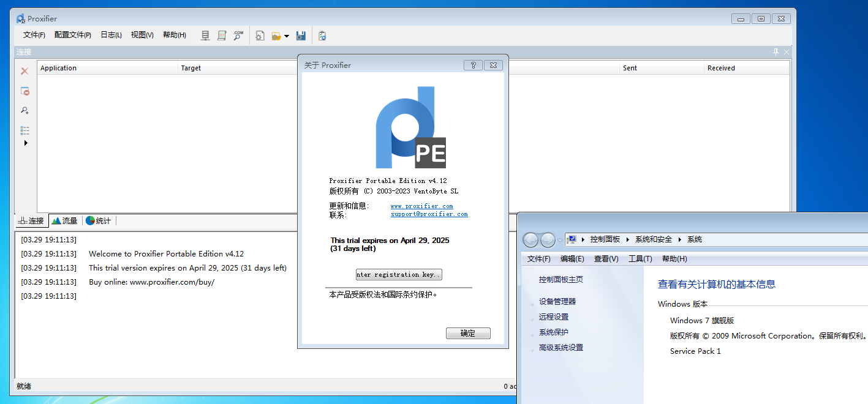Image resolution: width=868 pixels, height=404 pixels.
Task: Click the ? help button in About dialog
Action: click(473, 65)
